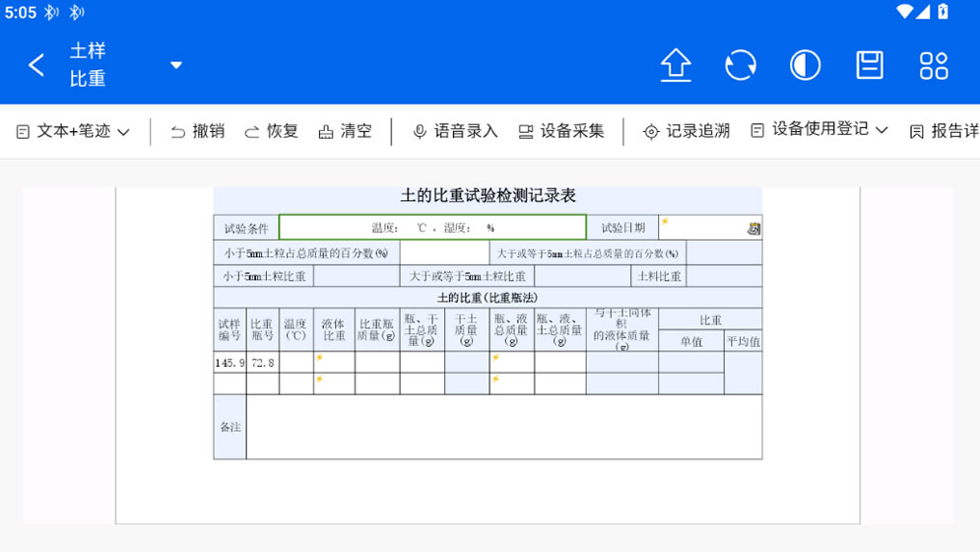This screenshot has height=552, width=980.
Task: Tap the upload icon in header
Action: 676,65
